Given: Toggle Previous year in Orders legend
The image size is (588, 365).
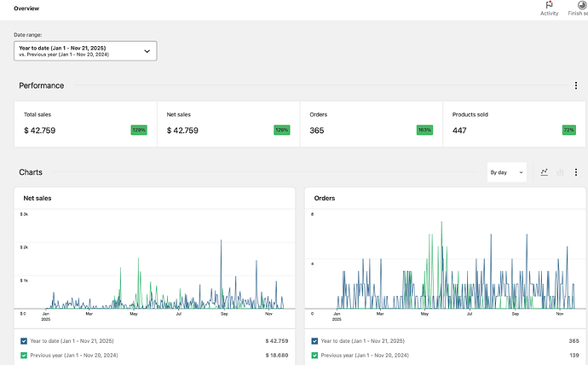Looking at the screenshot, I should click(314, 356).
